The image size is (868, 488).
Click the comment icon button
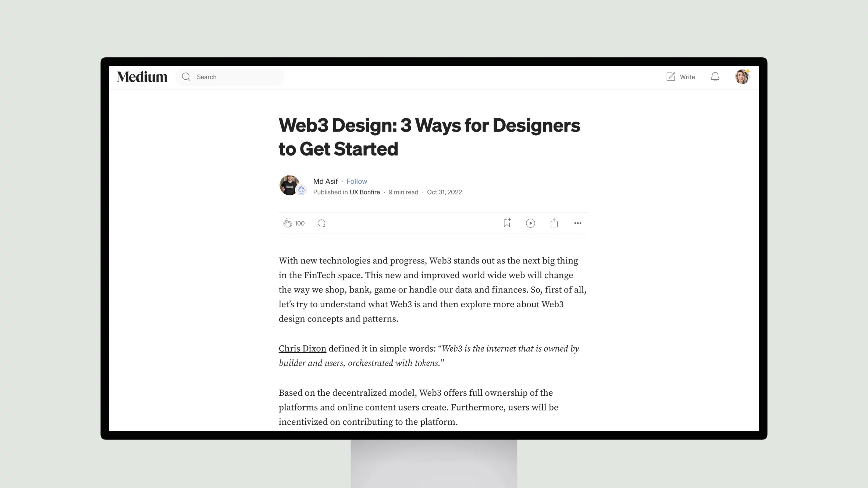[x=321, y=223]
